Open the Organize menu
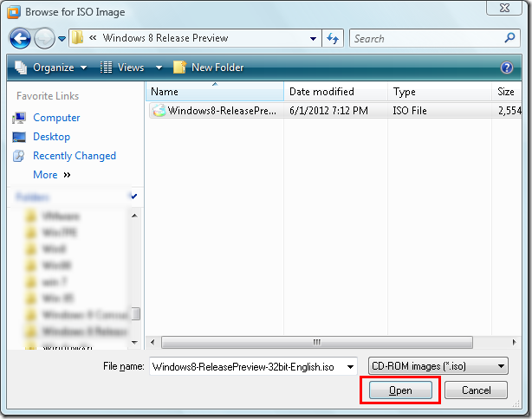The image size is (532, 419). tap(51, 68)
